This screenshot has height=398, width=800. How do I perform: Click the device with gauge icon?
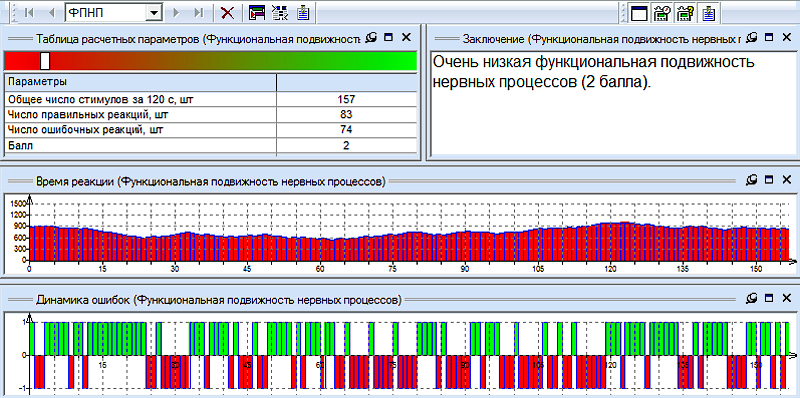[662, 13]
